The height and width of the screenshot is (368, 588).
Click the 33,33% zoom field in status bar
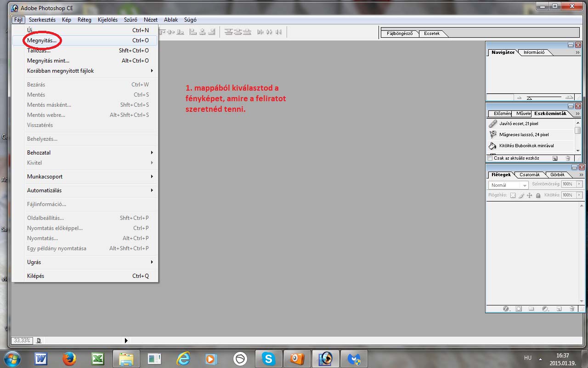[22, 340]
